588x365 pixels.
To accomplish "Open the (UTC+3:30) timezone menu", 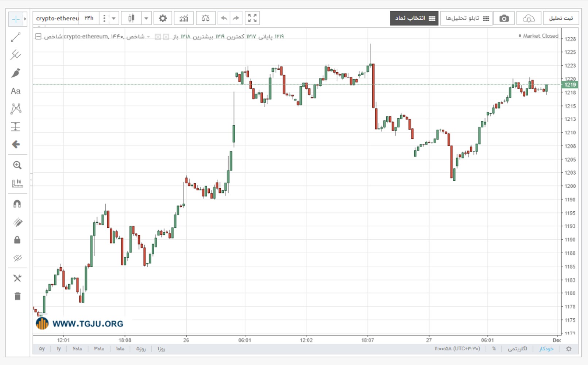I will 457,349.
